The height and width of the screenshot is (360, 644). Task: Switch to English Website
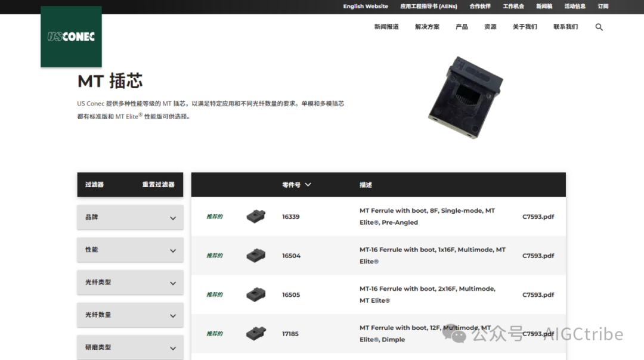point(366,6)
